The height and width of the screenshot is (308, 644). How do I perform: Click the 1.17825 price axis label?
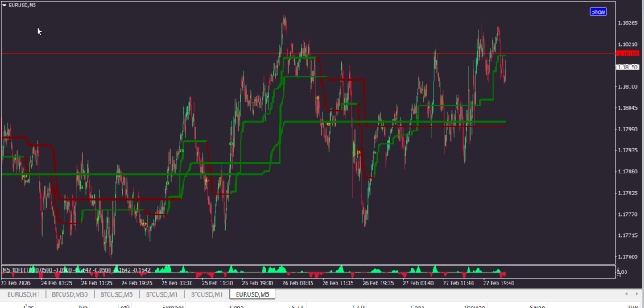628,194
